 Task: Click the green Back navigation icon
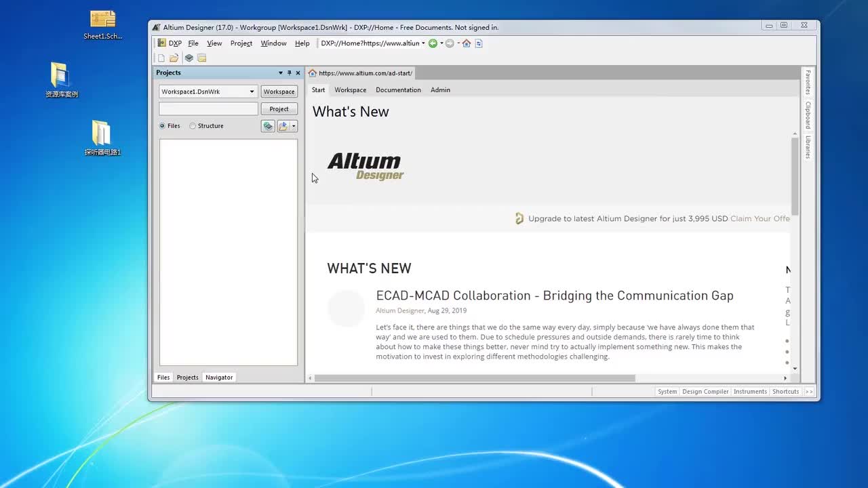[433, 43]
